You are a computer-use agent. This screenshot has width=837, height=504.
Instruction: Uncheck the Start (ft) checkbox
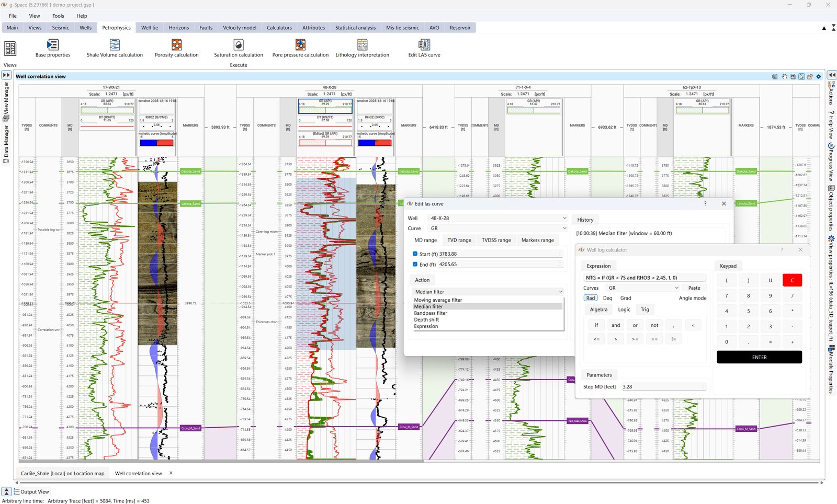(x=415, y=254)
